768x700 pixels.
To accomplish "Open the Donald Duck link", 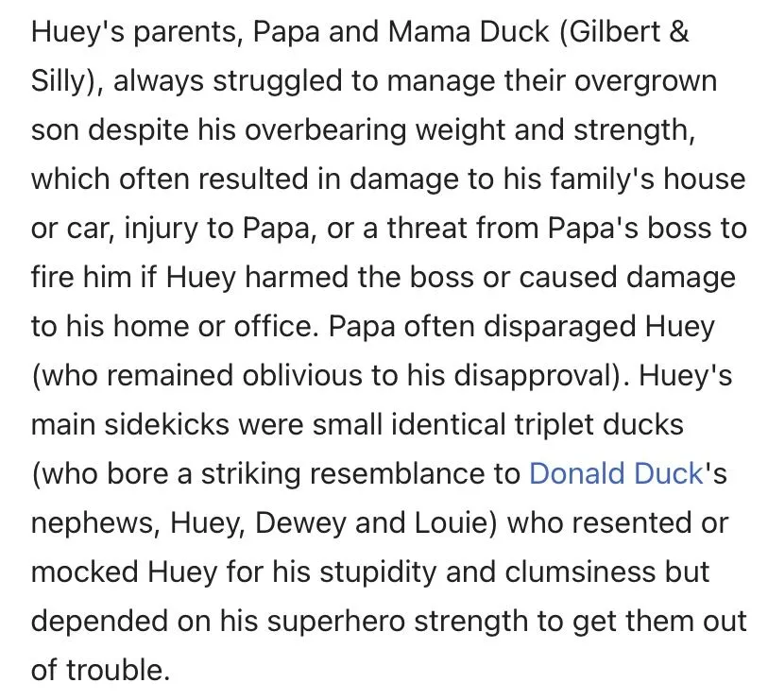I will [x=616, y=472].
